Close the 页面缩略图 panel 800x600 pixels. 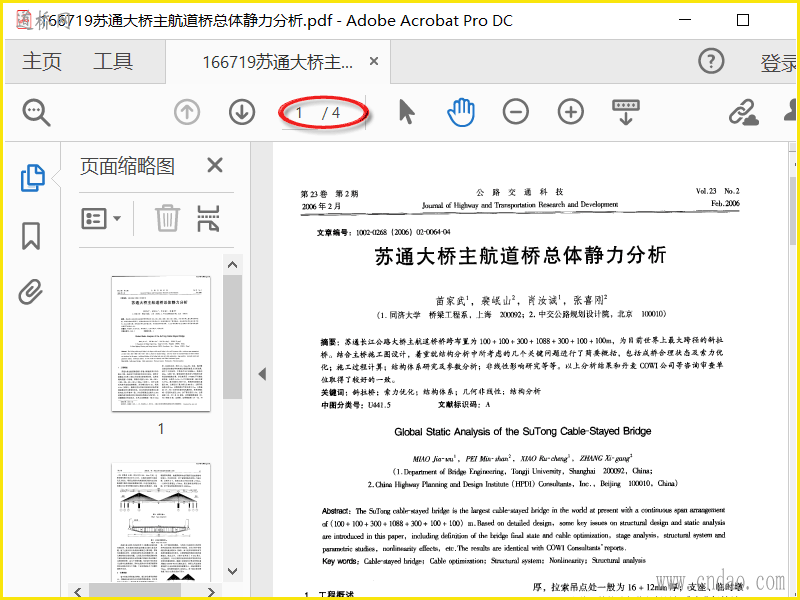pos(215,165)
